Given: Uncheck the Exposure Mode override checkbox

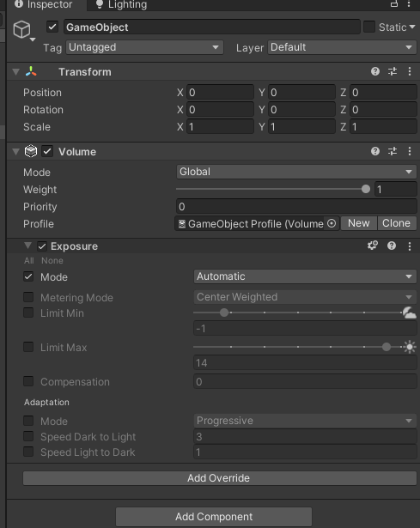Looking at the screenshot, I should click(28, 276).
